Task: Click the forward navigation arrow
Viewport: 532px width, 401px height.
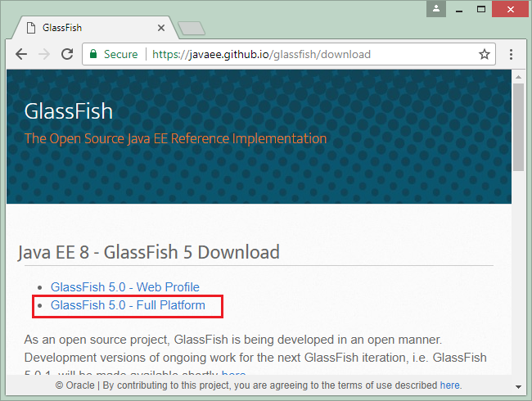Action: (x=44, y=54)
